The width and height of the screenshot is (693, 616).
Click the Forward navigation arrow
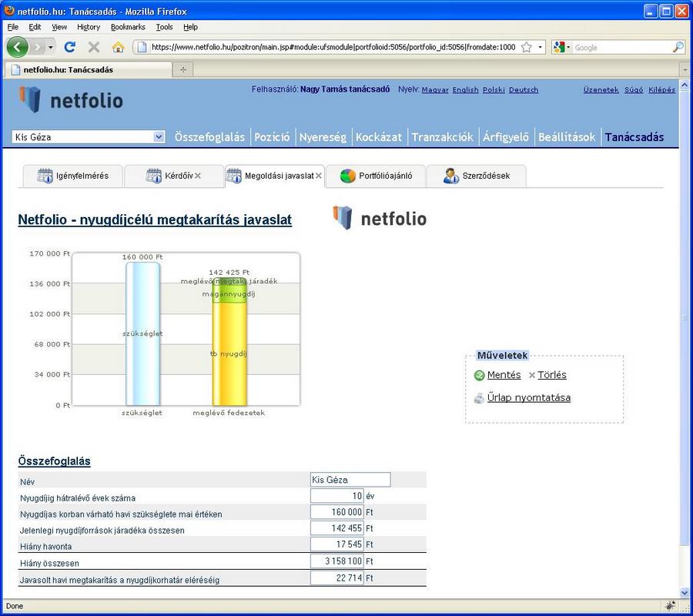click(x=38, y=47)
